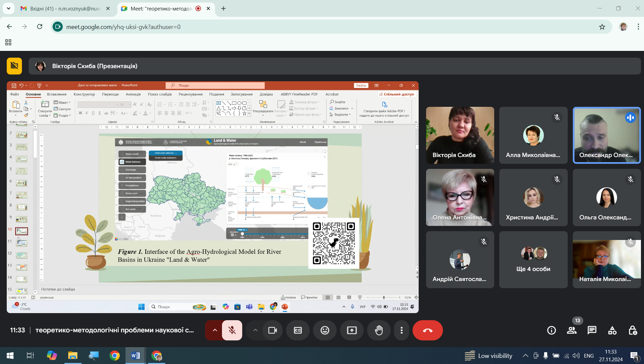Open the Meet activities panel
This screenshot has height=364, width=644.
tap(612, 330)
